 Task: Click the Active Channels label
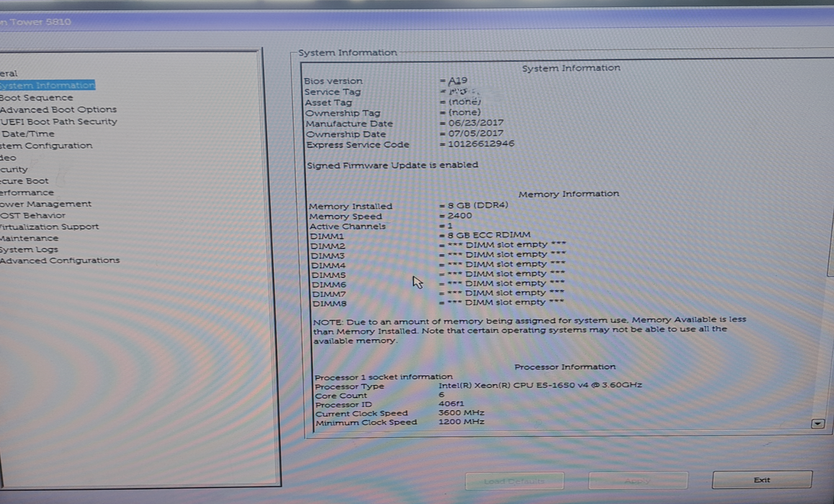tap(347, 227)
